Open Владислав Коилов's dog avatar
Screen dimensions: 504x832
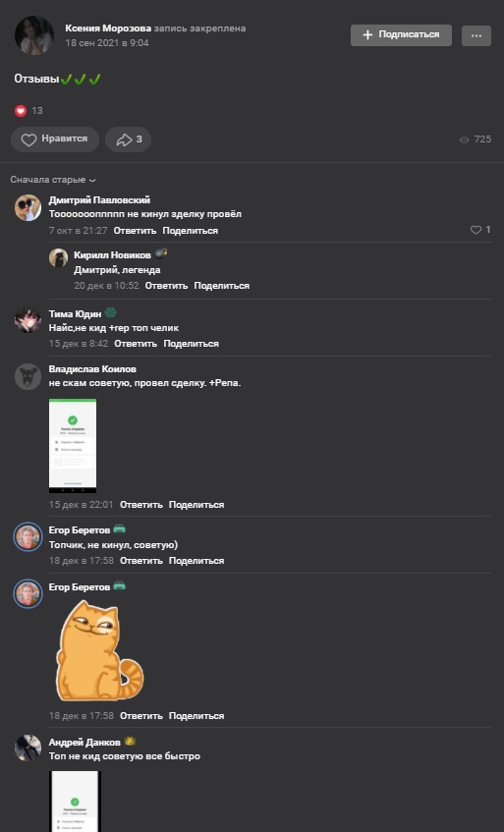[x=28, y=377]
